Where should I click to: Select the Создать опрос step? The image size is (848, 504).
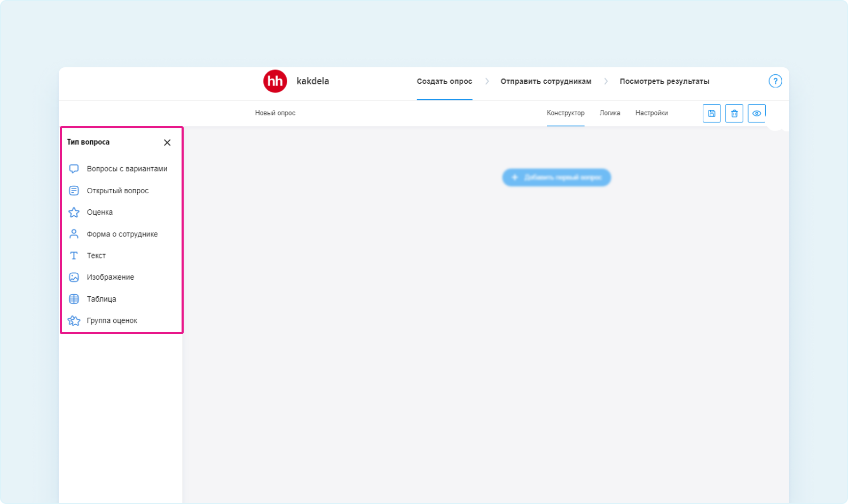tap(444, 82)
